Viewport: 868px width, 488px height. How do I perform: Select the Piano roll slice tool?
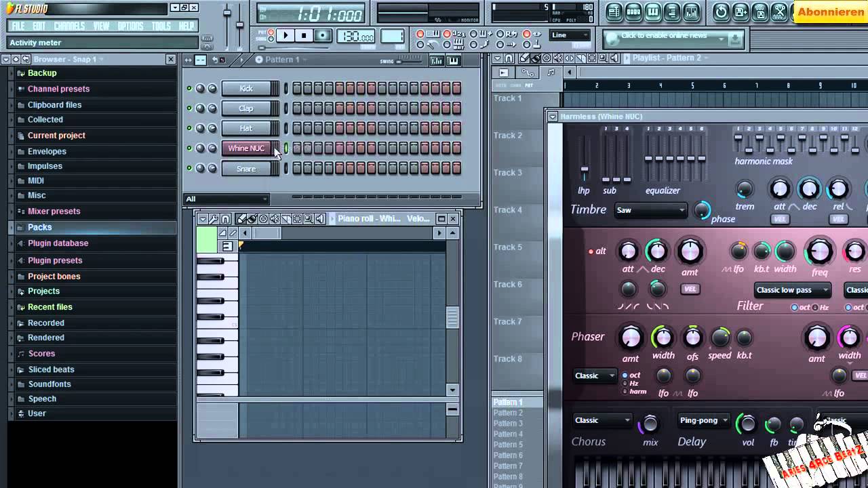pyautogui.click(x=285, y=219)
